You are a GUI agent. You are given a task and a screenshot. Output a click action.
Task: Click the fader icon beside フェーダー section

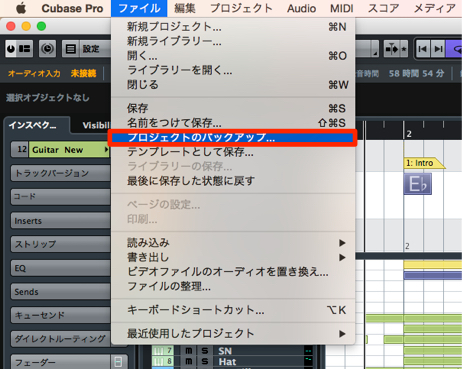tap(118, 362)
